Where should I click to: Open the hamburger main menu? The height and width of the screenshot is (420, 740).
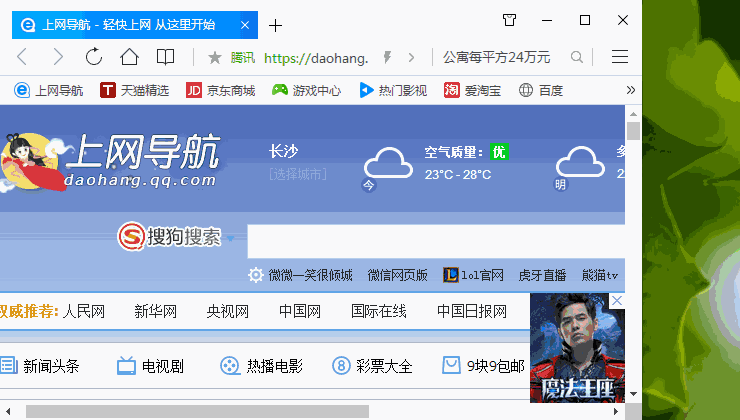click(620, 57)
